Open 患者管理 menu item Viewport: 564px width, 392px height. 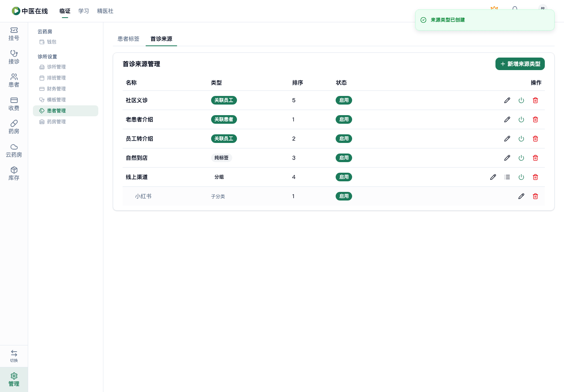65,111
